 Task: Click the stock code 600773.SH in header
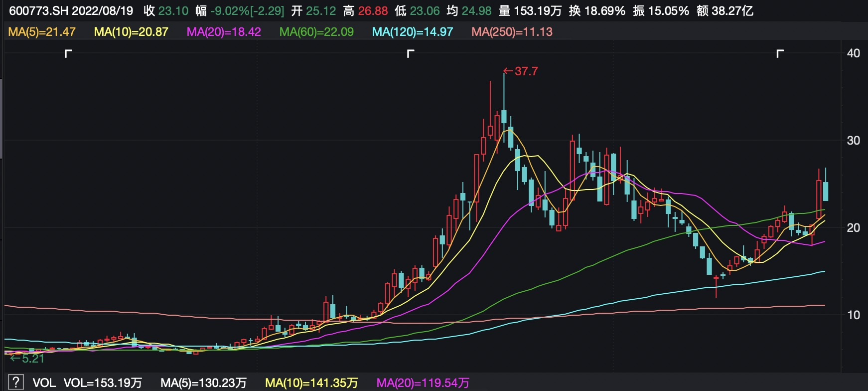click(x=38, y=11)
